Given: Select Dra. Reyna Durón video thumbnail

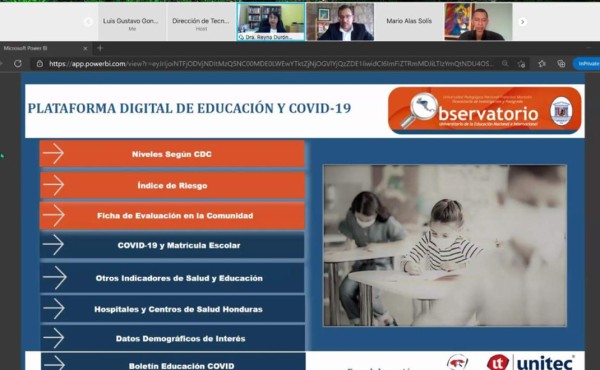Looking at the screenshot, I should tap(271, 22).
